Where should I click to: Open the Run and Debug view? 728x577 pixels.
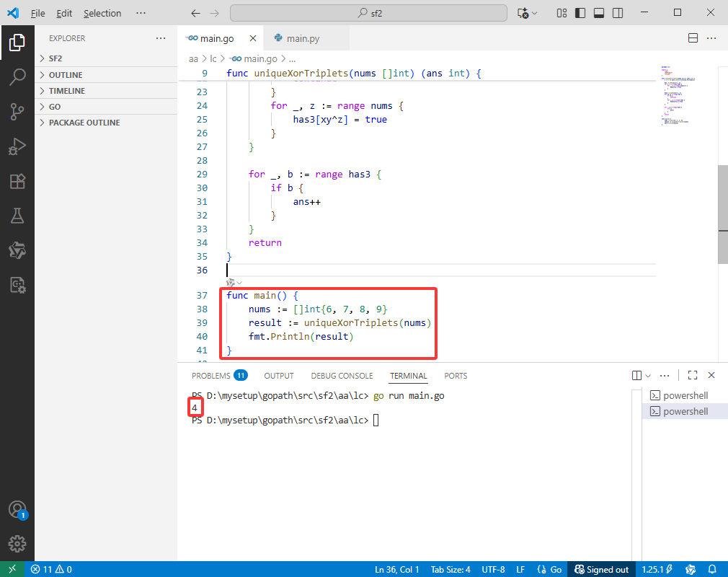[17, 146]
